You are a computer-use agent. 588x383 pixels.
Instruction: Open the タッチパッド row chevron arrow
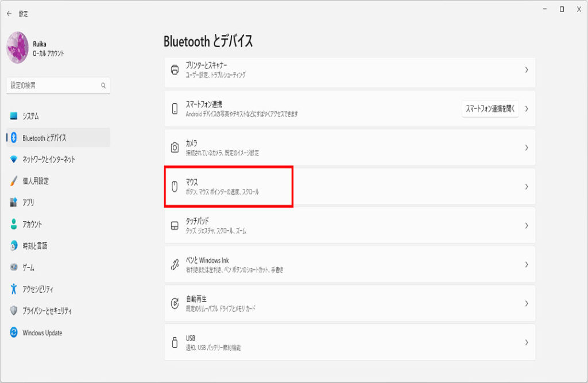pos(526,226)
